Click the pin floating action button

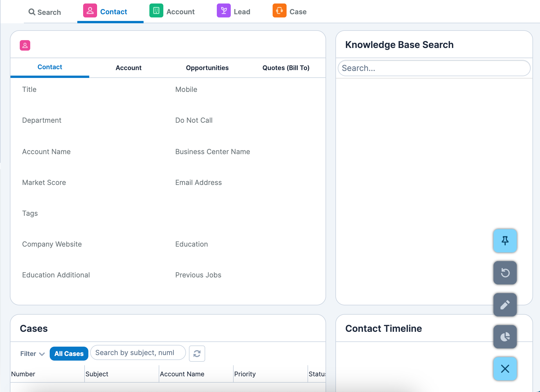505,240
